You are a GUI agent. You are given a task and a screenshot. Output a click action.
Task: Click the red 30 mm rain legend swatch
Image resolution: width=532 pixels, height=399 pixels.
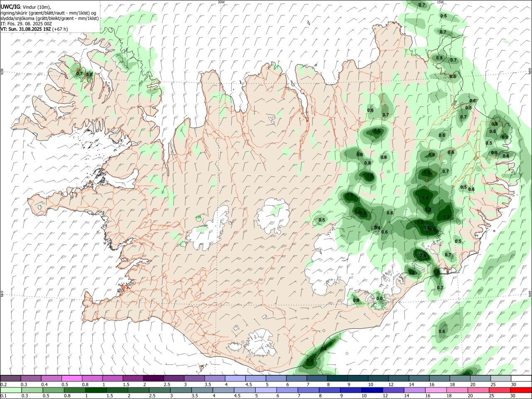tap(521, 390)
